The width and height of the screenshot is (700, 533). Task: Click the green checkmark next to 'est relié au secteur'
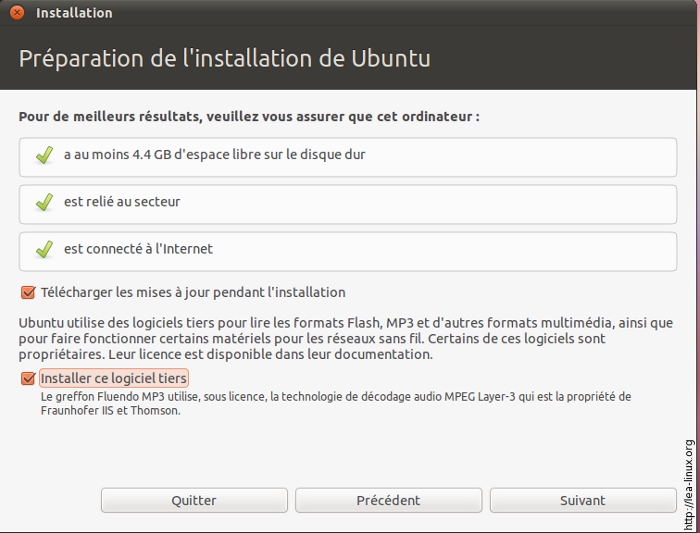44,203
